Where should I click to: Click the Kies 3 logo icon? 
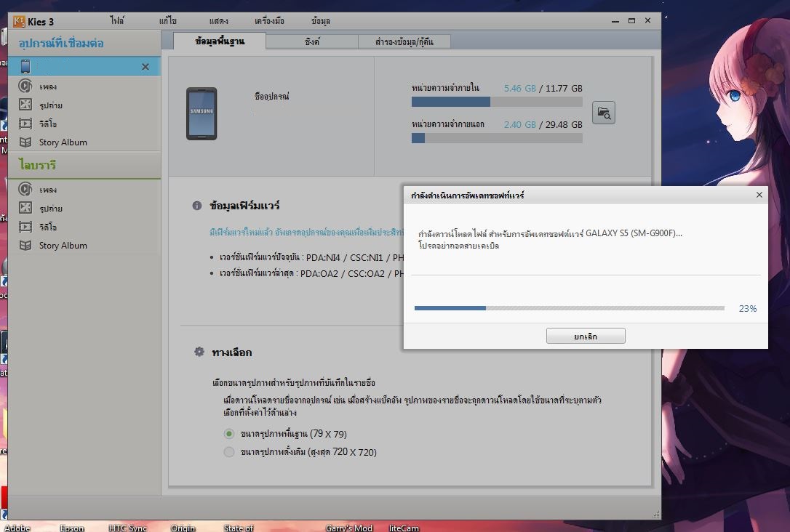tap(19, 21)
